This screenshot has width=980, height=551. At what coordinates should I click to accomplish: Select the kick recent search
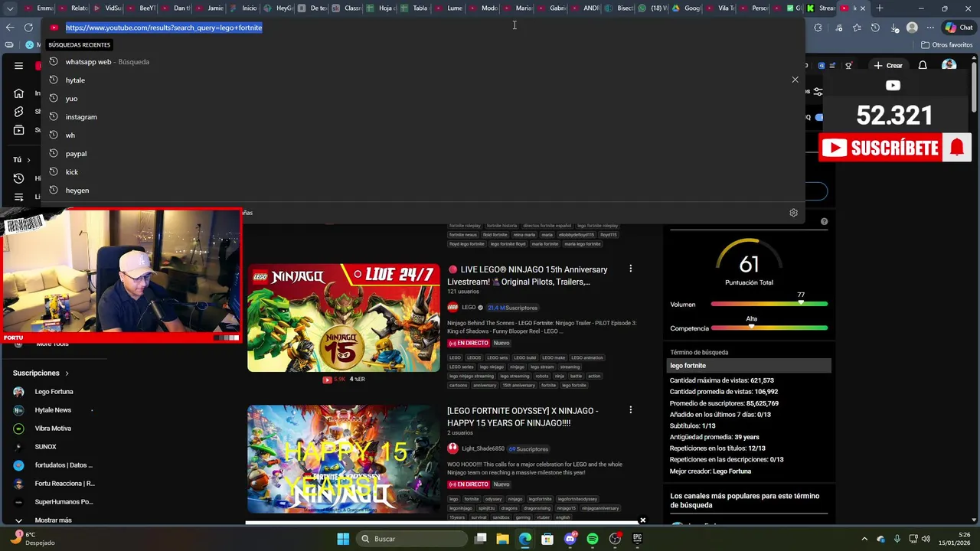click(x=423, y=171)
